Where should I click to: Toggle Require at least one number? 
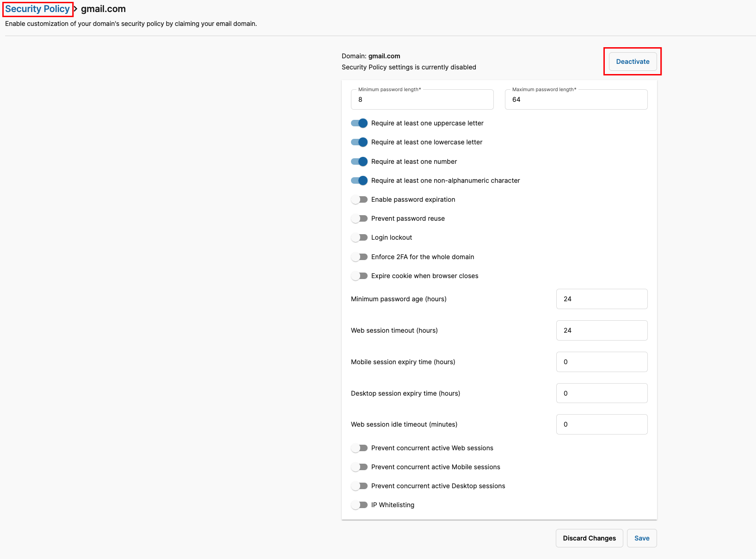point(359,161)
